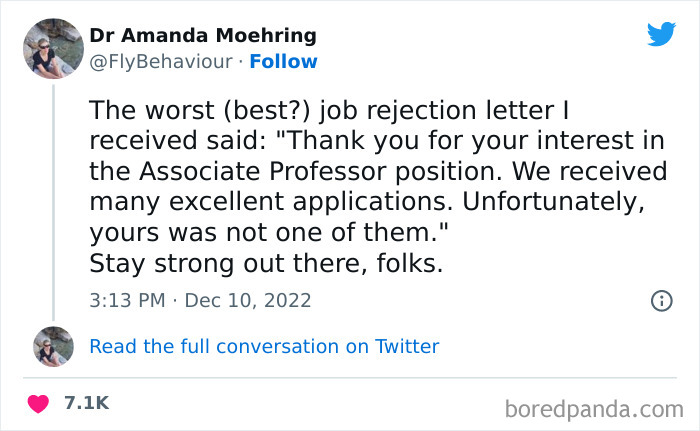Click the pink heart like icon
Viewport: 700px width, 431px height.
(x=38, y=403)
